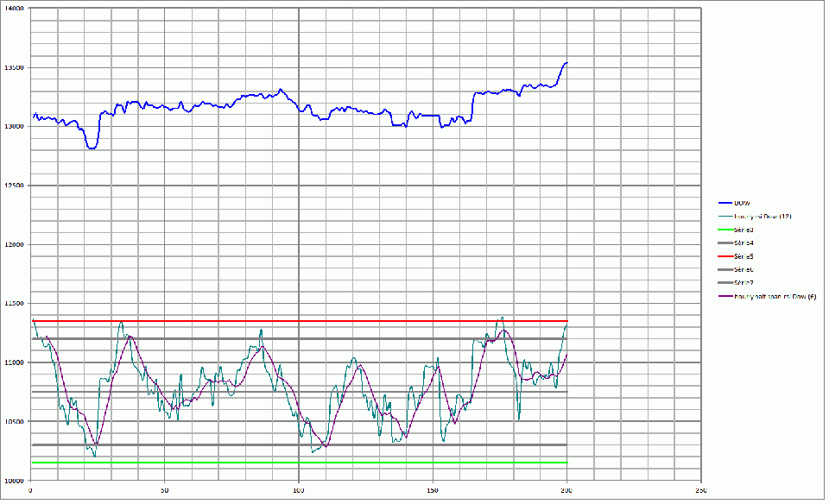
Task: Select the green horizontal line near 10150
Action: [x=300, y=463]
